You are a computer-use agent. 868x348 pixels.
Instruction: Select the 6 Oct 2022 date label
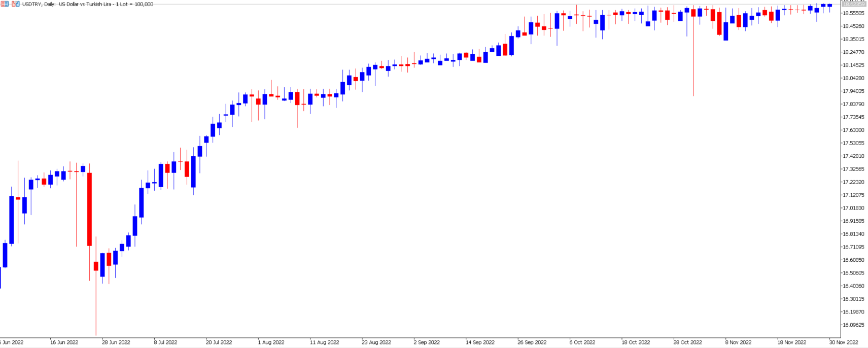[x=582, y=342]
